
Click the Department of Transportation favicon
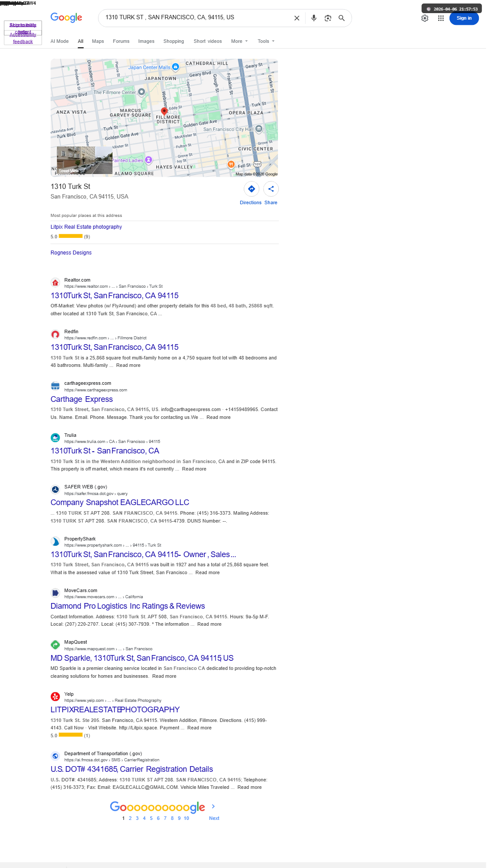[x=55, y=756]
